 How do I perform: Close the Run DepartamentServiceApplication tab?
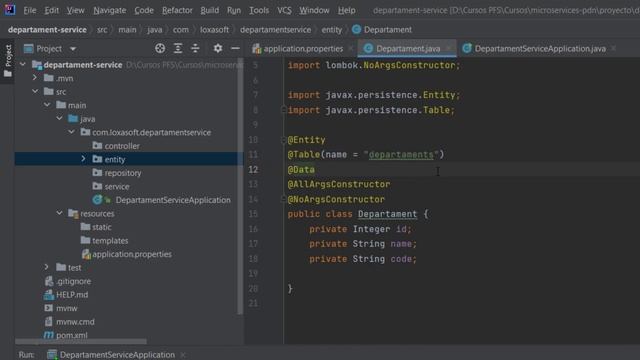(x=183, y=354)
